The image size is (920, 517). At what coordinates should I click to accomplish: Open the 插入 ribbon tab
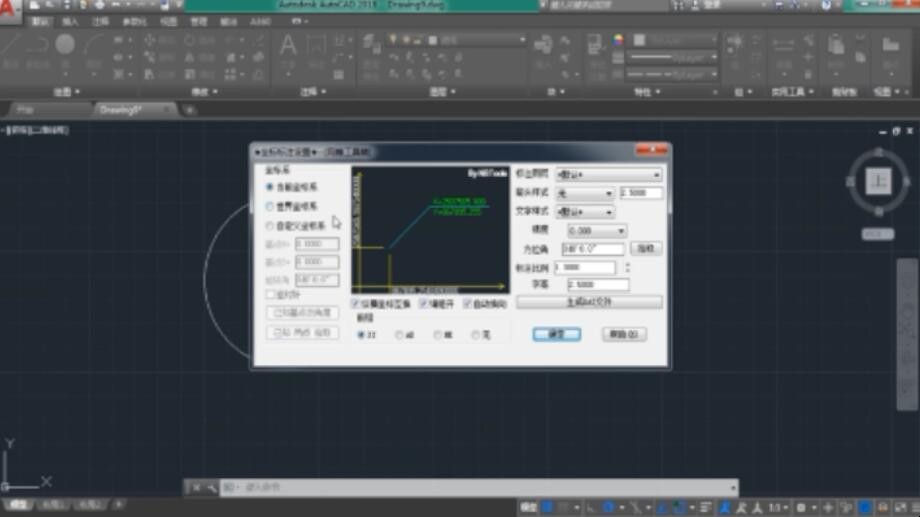tap(70, 21)
